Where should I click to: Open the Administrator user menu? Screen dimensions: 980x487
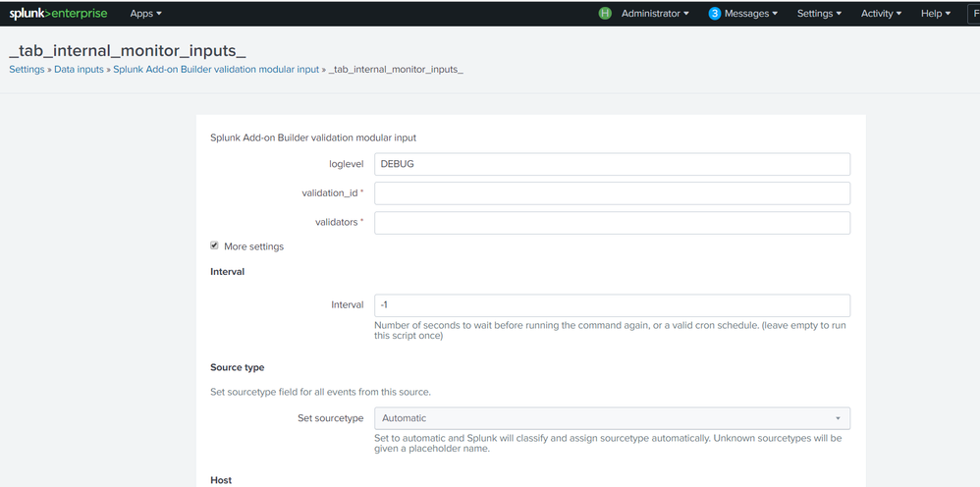(x=655, y=14)
